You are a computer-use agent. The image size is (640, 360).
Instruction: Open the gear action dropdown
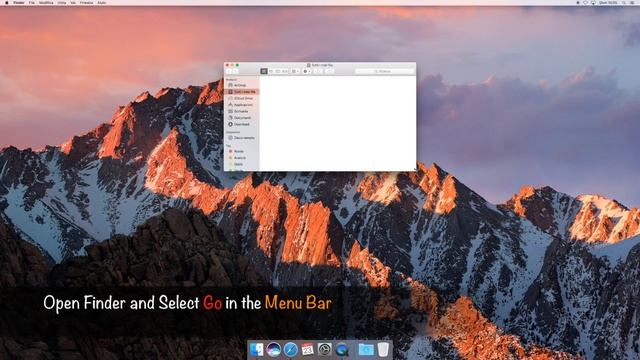pyautogui.click(x=307, y=71)
